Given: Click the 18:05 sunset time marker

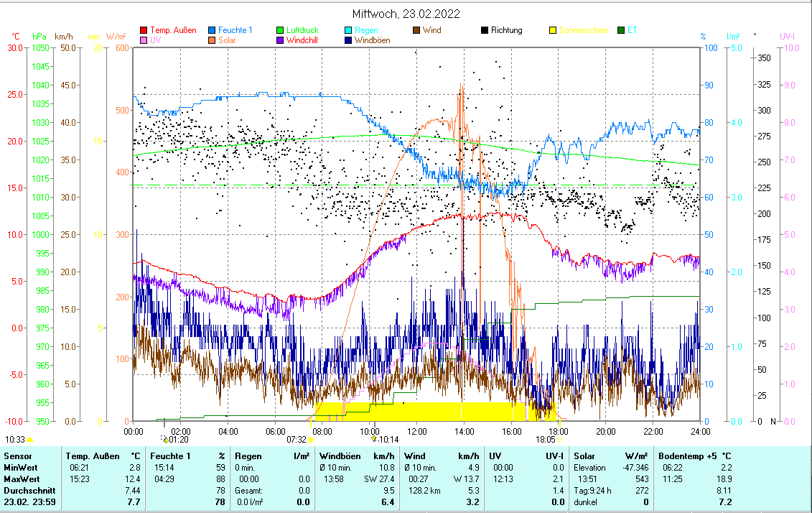Looking at the screenshot, I should (545, 439).
